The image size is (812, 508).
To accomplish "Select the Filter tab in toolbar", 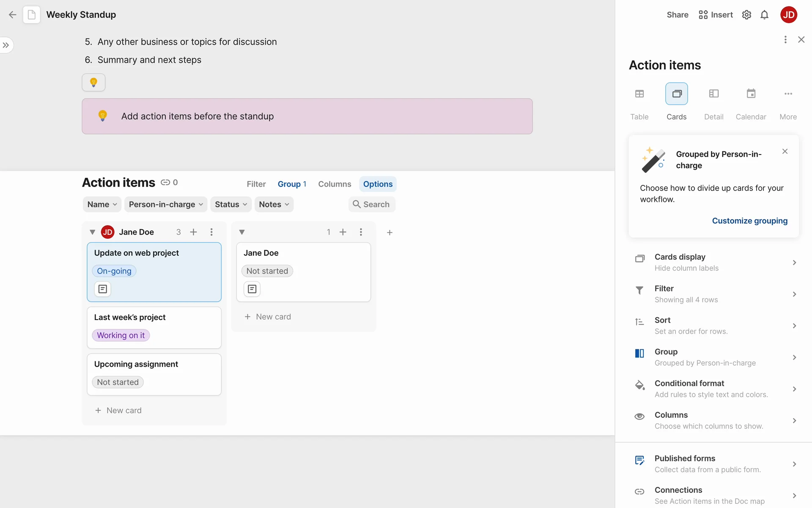I will [256, 184].
